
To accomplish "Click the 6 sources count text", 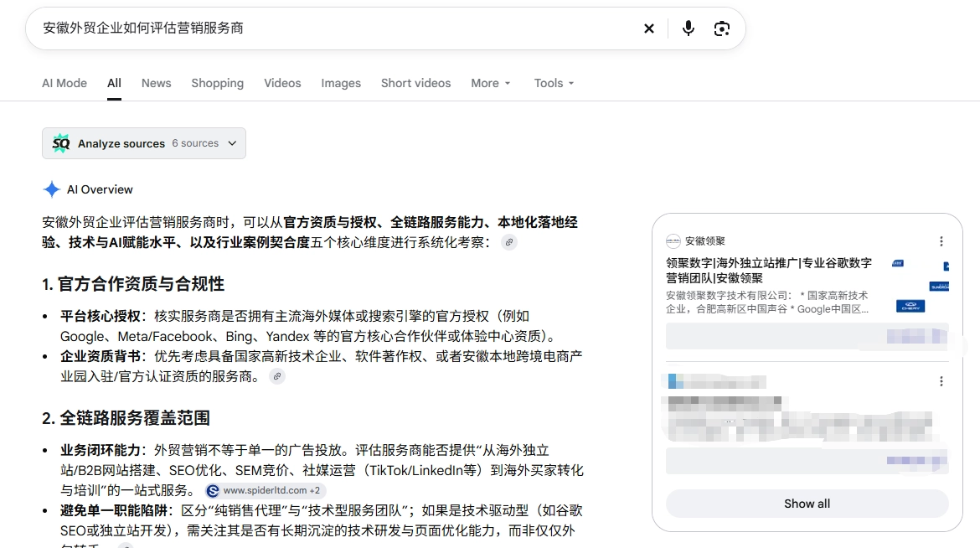I will (x=196, y=143).
